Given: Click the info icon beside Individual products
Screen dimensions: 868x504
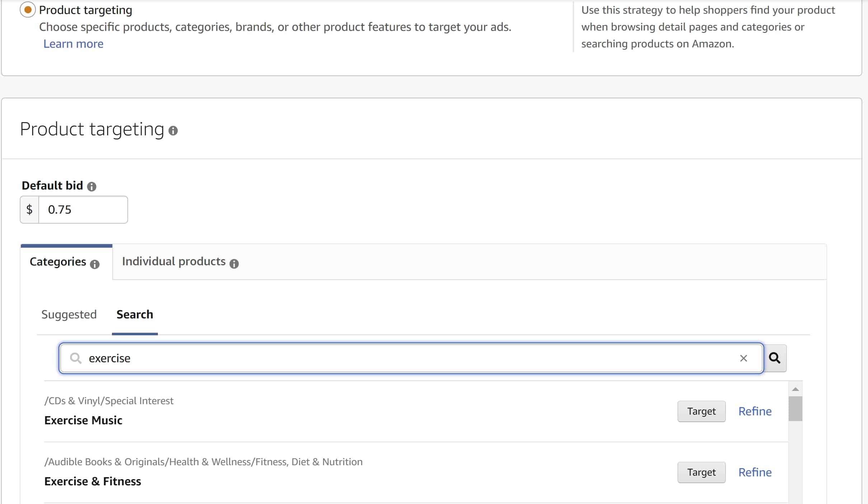Looking at the screenshot, I should (234, 264).
